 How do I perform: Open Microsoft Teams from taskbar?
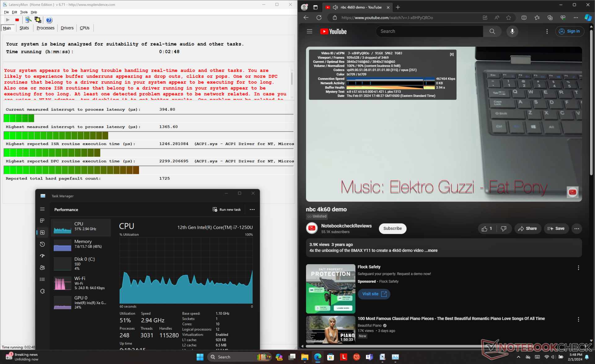click(369, 357)
